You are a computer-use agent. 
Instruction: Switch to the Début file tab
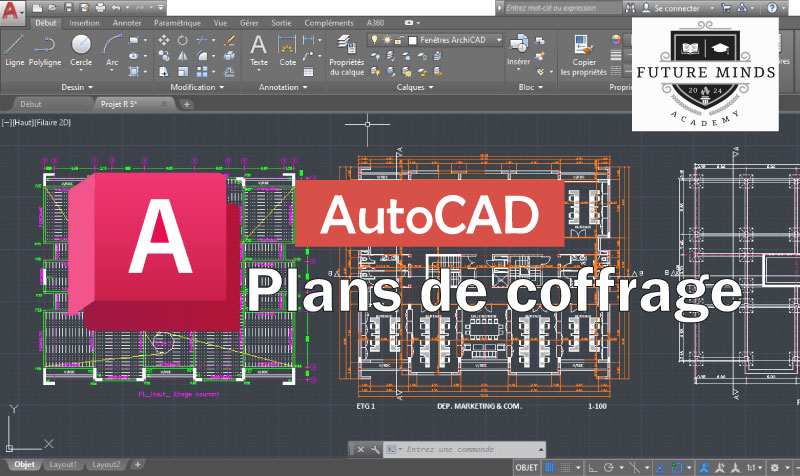coord(31,104)
